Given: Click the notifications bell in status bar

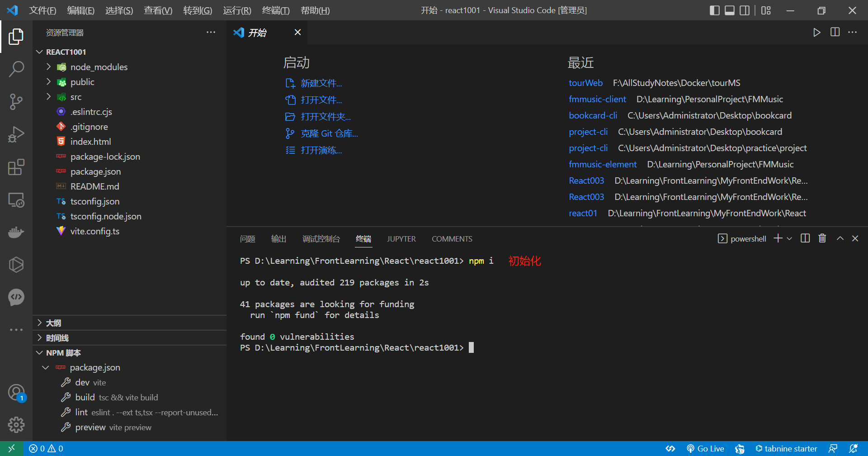Looking at the screenshot, I should click(x=853, y=448).
